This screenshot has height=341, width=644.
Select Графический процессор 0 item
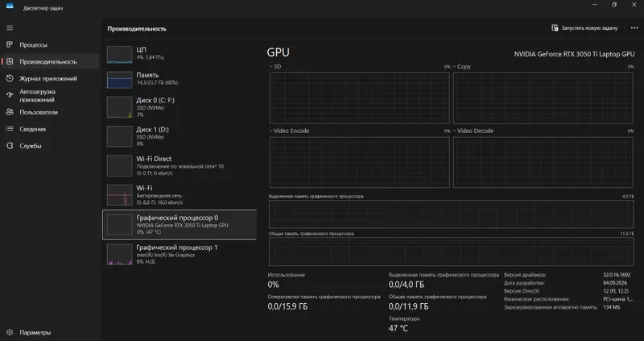(180, 225)
